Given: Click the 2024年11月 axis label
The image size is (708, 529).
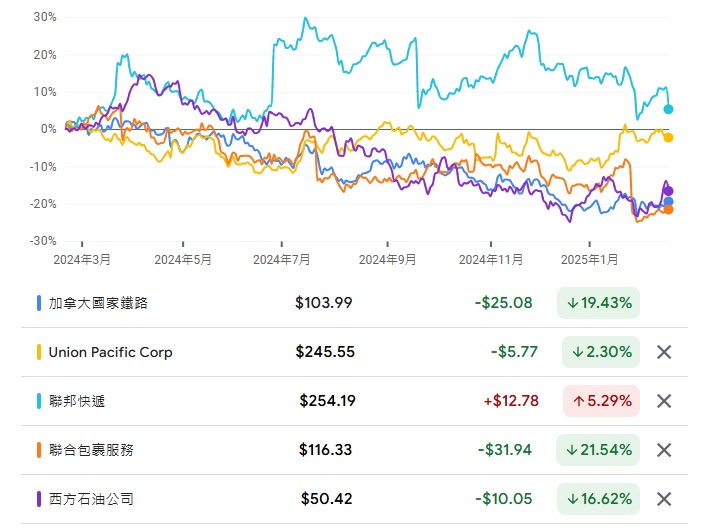Looking at the screenshot, I should 491,260.
